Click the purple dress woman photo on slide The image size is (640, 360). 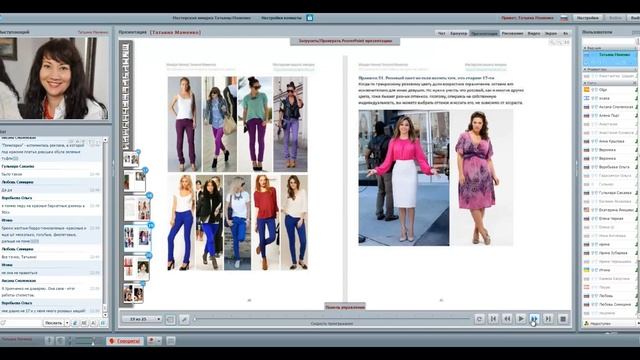click(482, 178)
